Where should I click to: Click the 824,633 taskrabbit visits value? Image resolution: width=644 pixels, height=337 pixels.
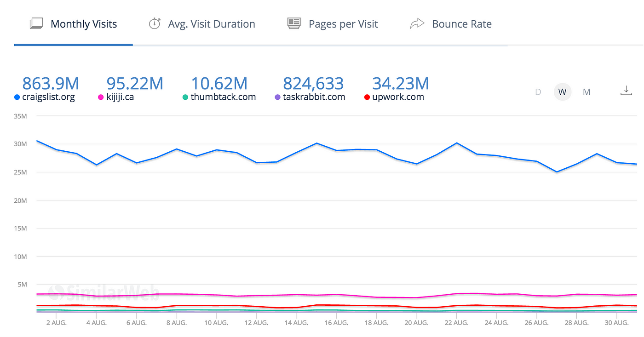point(313,83)
